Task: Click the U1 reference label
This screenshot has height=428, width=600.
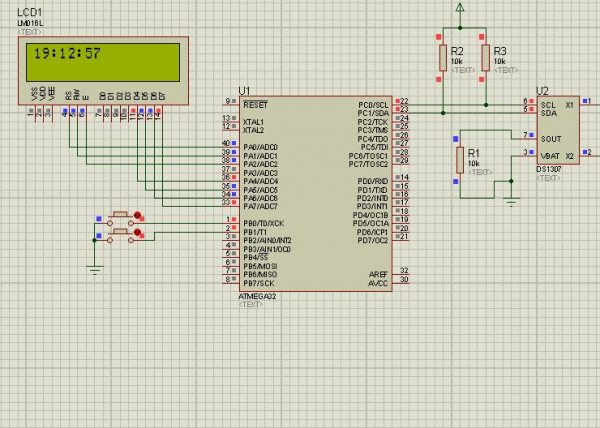Action: pos(244,91)
